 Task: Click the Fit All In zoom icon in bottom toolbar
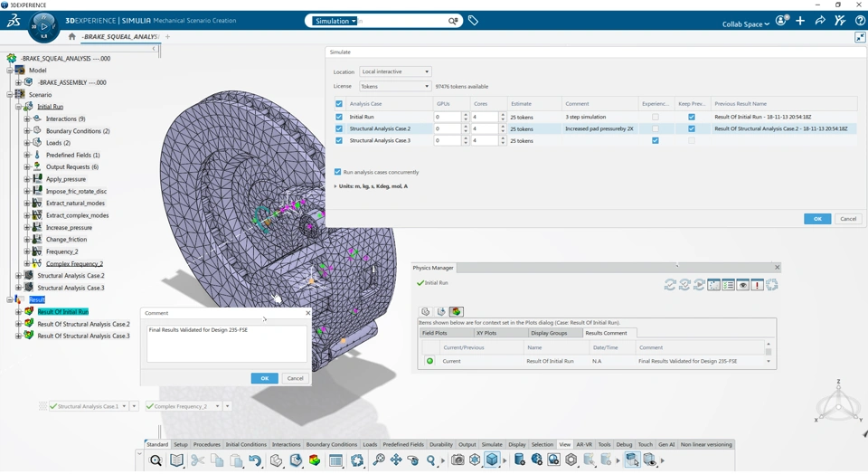[378, 460]
